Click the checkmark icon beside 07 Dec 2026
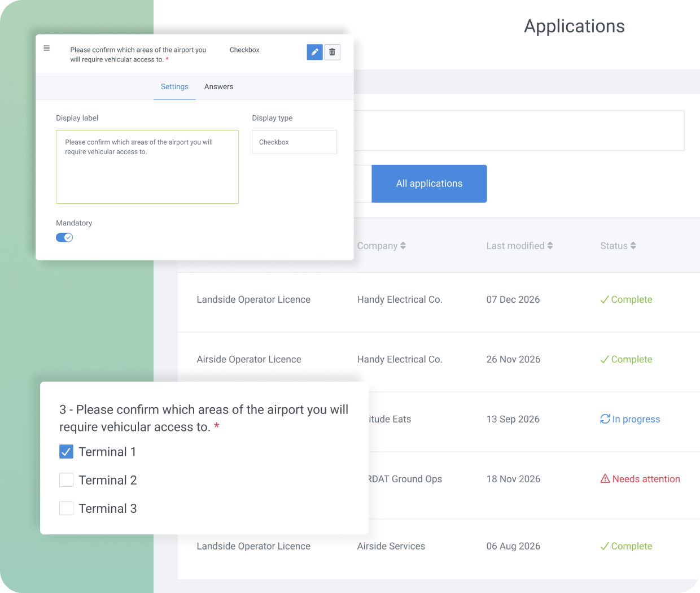700x593 pixels. point(605,300)
